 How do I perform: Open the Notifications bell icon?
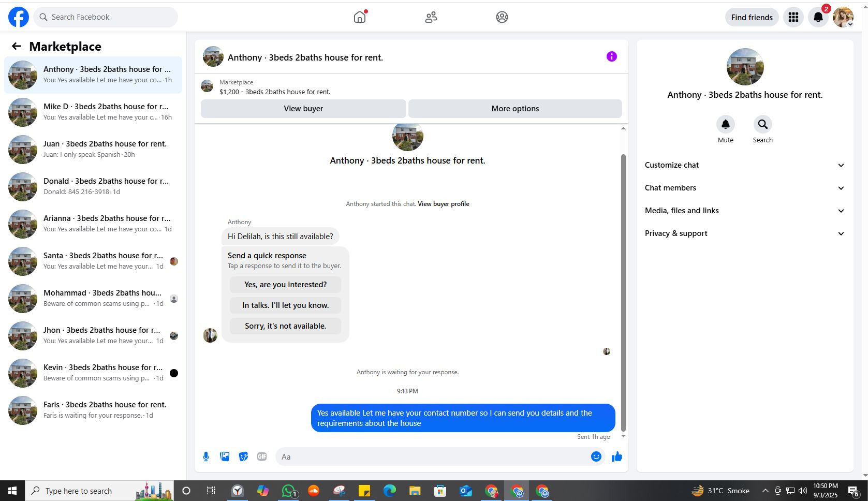pos(818,17)
